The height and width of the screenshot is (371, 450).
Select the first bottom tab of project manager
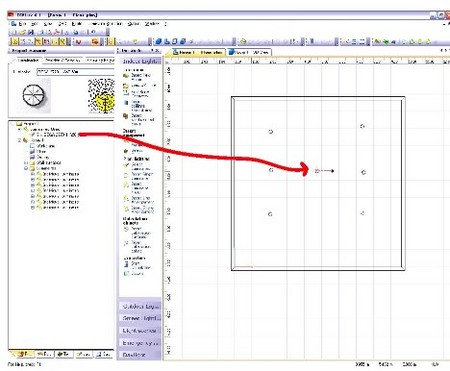tap(24, 354)
